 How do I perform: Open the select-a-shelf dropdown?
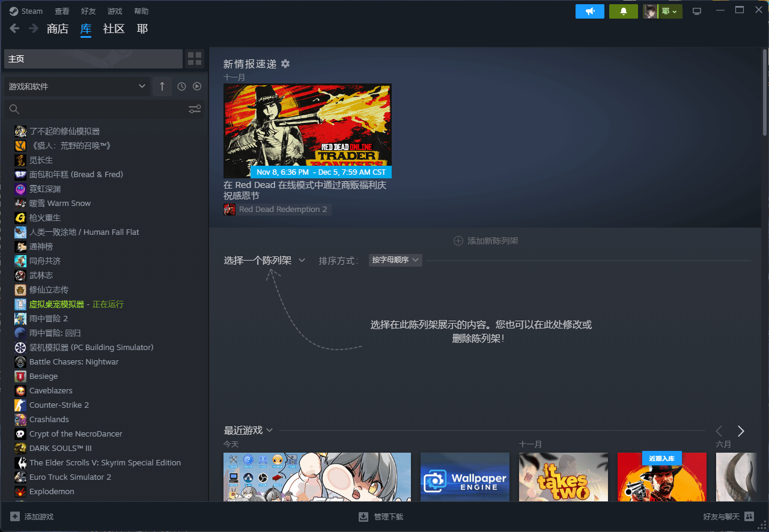click(264, 261)
